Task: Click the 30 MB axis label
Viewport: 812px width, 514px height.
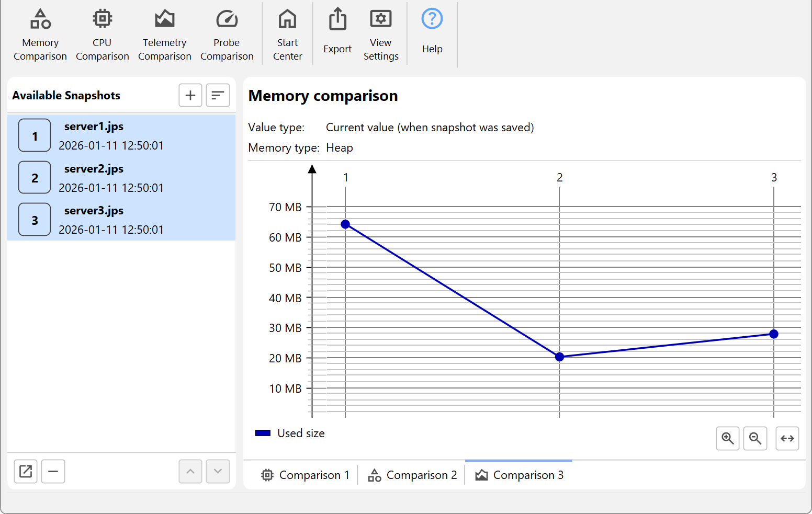Action: click(x=285, y=328)
